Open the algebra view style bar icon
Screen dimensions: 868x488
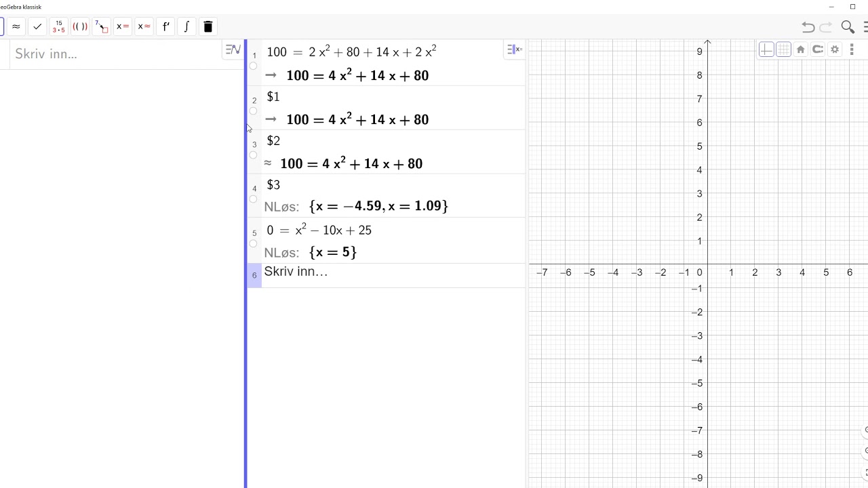pyautogui.click(x=233, y=49)
